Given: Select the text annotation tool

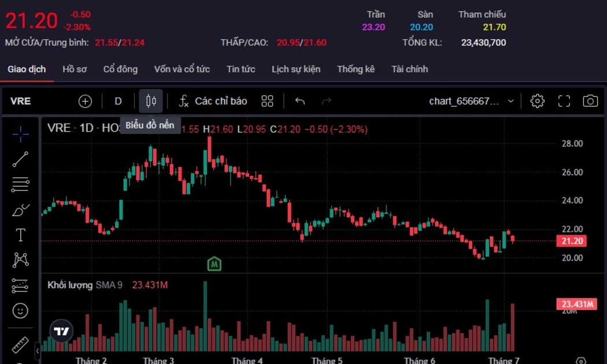Looking at the screenshot, I should click(x=20, y=235).
